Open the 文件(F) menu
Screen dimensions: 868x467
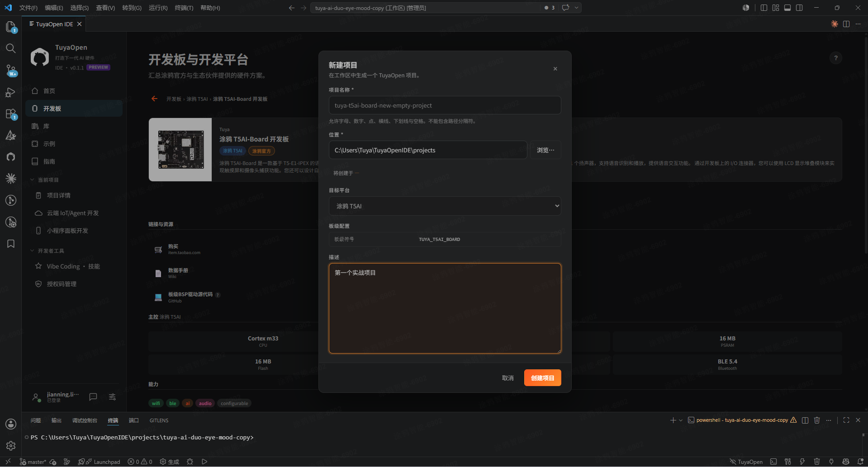pyautogui.click(x=28, y=8)
